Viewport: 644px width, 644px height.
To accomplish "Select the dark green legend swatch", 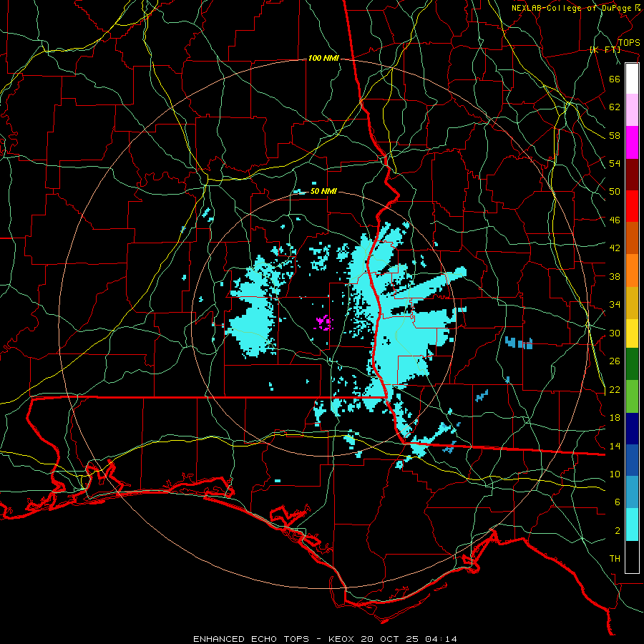I will [632, 364].
